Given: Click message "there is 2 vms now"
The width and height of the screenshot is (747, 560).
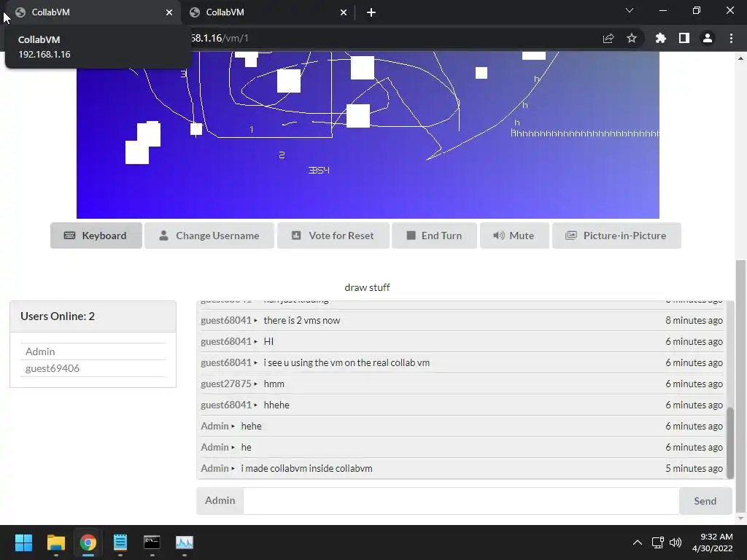Looking at the screenshot, I should (x=301, y=321).
